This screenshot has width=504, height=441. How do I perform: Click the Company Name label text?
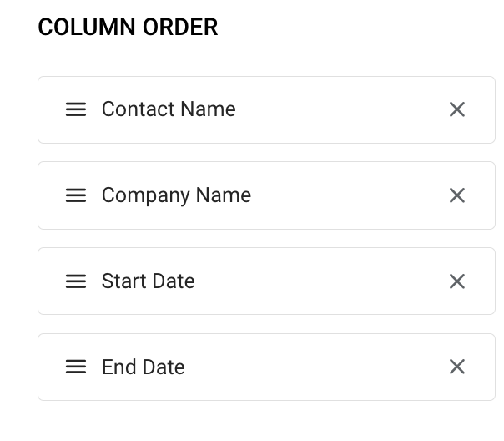point(176,195)
